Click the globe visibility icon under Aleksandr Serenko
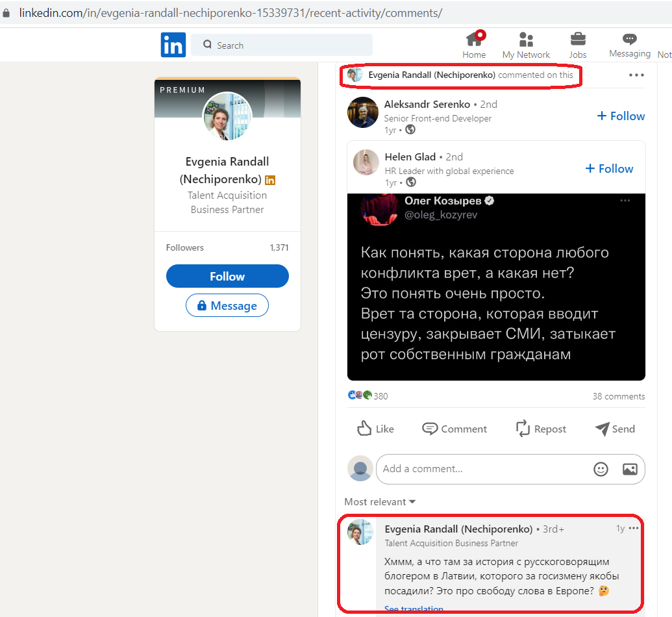 [410, 129]
